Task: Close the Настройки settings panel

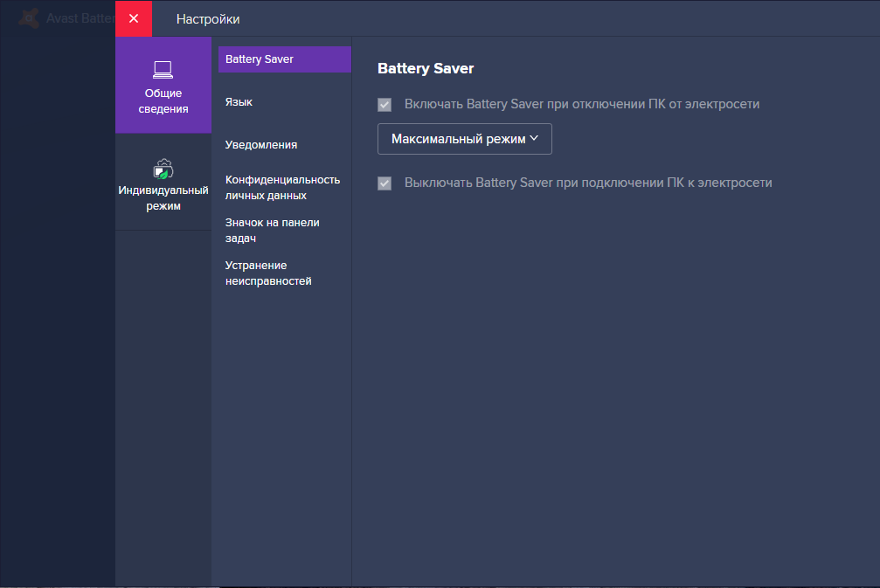Action: (134, 18)
